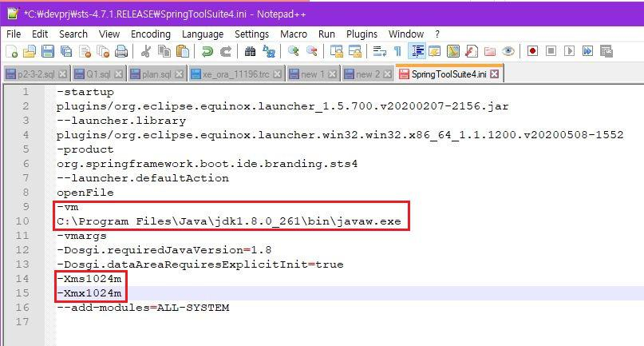Click the Close All toolbar icon

click(103, 51)
